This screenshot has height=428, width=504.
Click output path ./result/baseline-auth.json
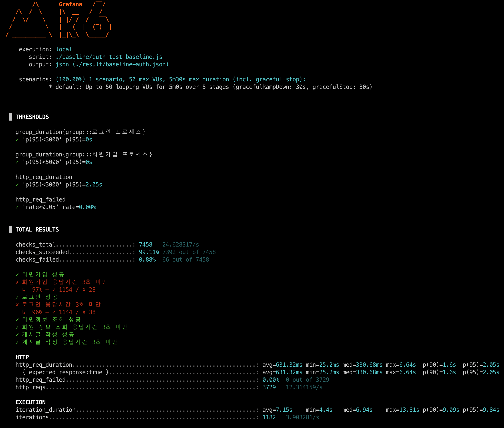[x=120, y=64]
